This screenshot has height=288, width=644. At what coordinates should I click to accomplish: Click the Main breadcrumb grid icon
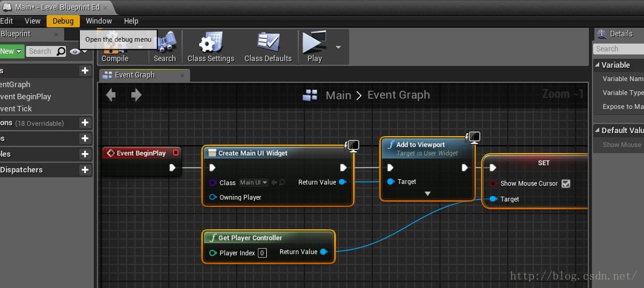point(310,96)
